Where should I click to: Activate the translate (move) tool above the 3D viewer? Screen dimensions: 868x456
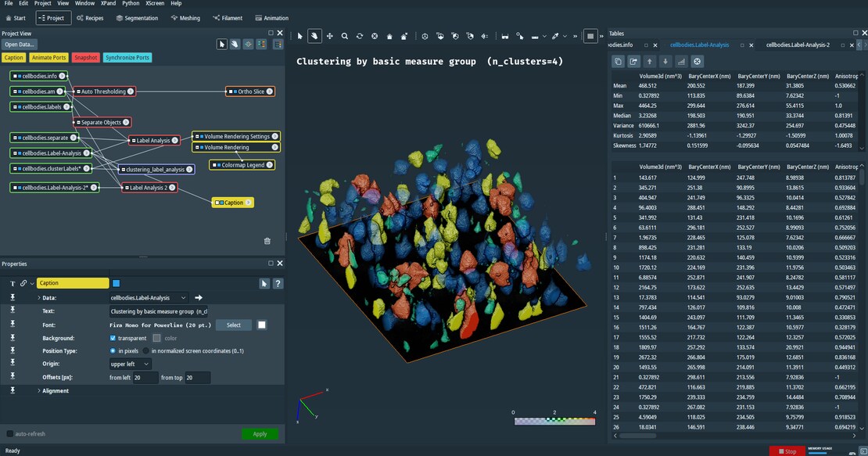(x=331, y=35)
